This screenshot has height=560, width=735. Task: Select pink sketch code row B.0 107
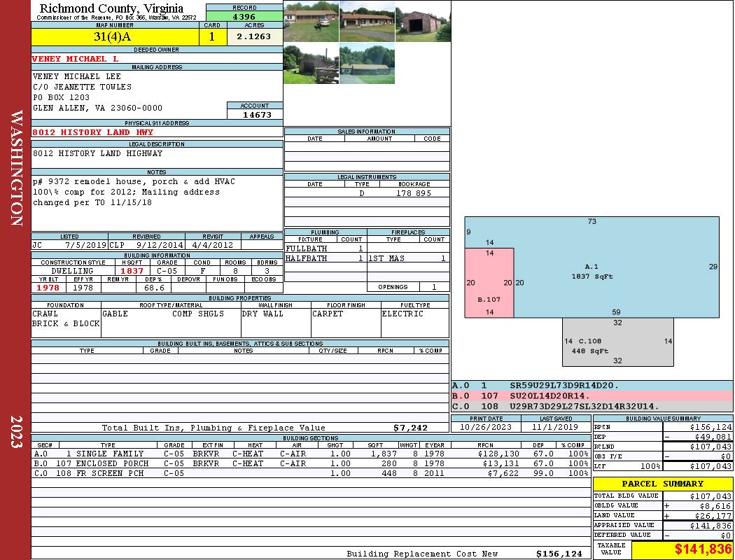tap(592, 396)
